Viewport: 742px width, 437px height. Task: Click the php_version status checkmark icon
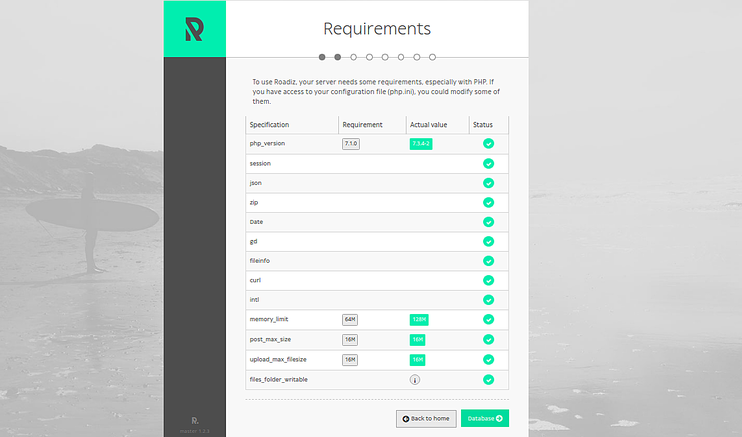[488, 144]
